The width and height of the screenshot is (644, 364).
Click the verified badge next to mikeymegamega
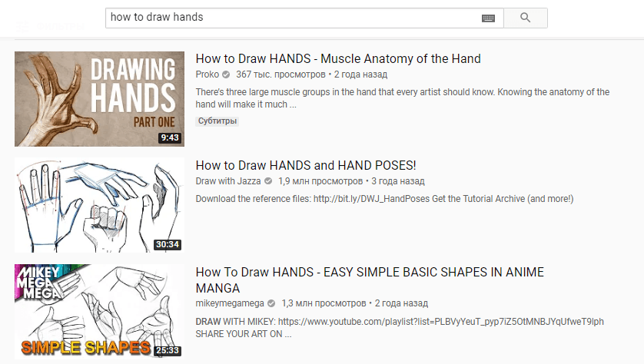pos(271,303)
